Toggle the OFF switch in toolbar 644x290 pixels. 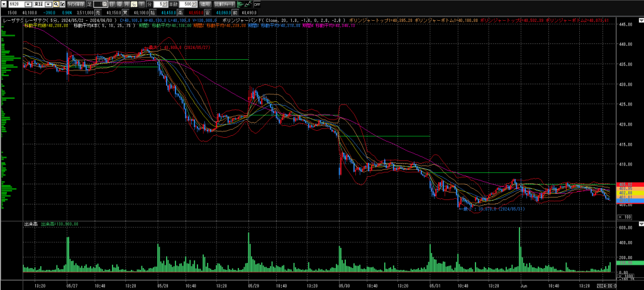pos(258,4)
